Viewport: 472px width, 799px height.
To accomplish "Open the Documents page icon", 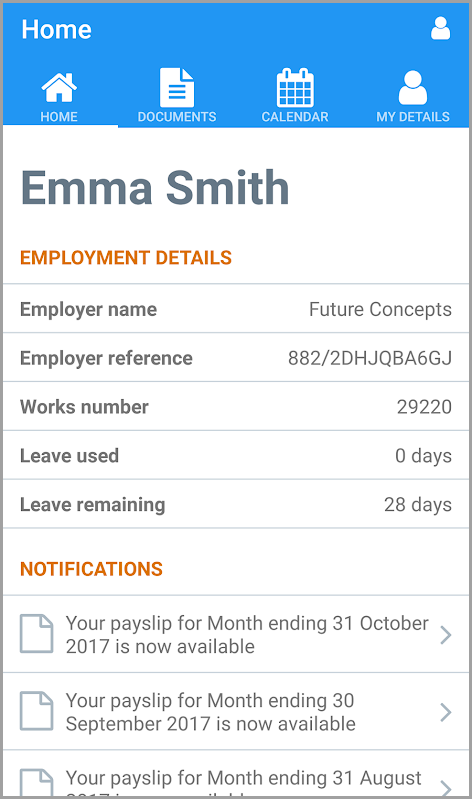I will click(x=177, y=88).
